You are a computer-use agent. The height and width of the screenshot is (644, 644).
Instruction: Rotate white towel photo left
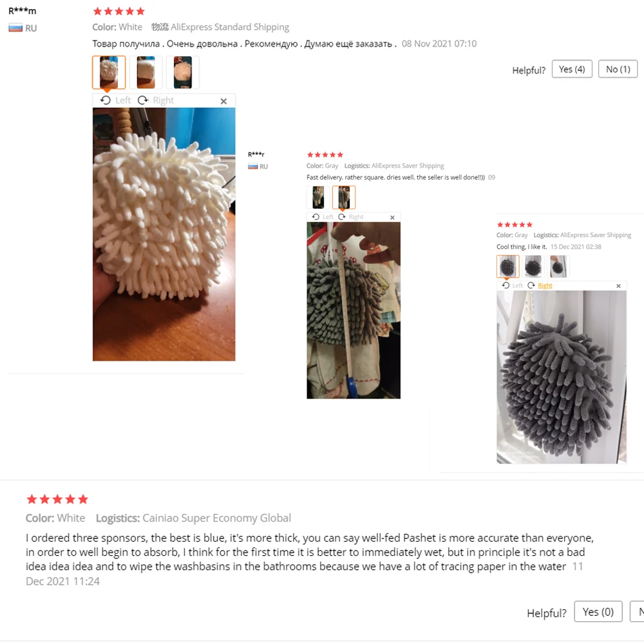pos(116,100)
